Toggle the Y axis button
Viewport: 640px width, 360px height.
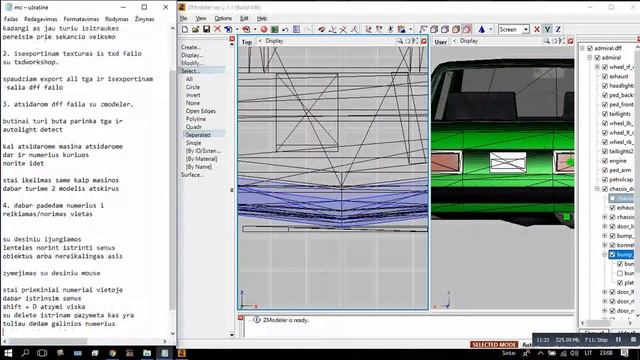(x=547, y=29)
